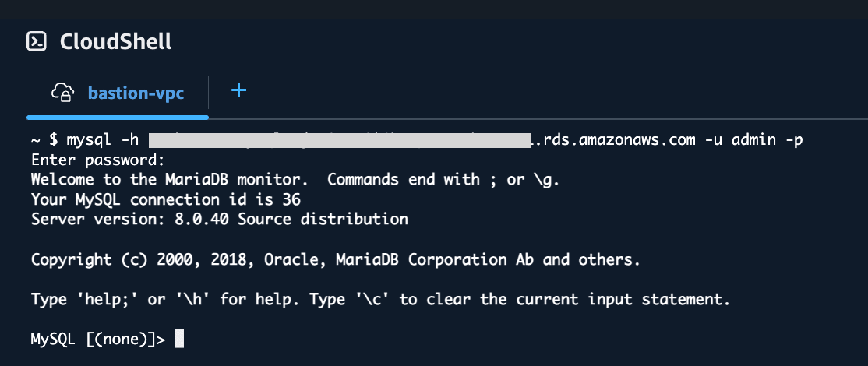The width and height of the screenshot is (868, 366).
Task: Click the '-p' flag in command
Action: pos(794,140)
